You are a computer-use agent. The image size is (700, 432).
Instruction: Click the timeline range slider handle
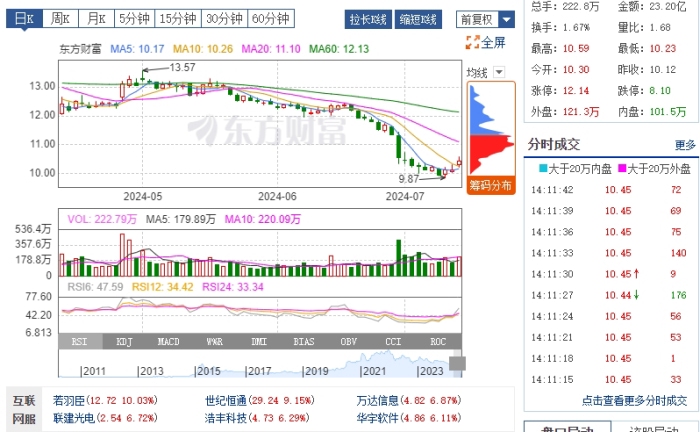[457, 363]
